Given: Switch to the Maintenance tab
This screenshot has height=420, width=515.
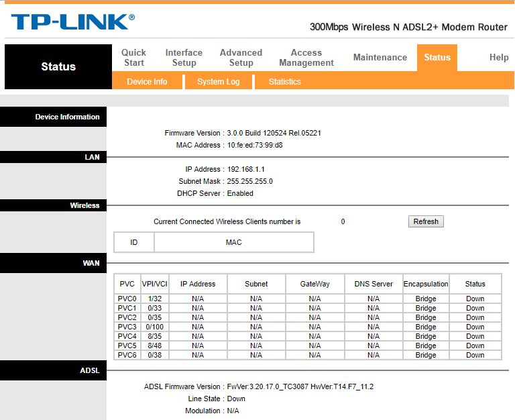Looking at the screenshot, I should (x=380, y=57).
